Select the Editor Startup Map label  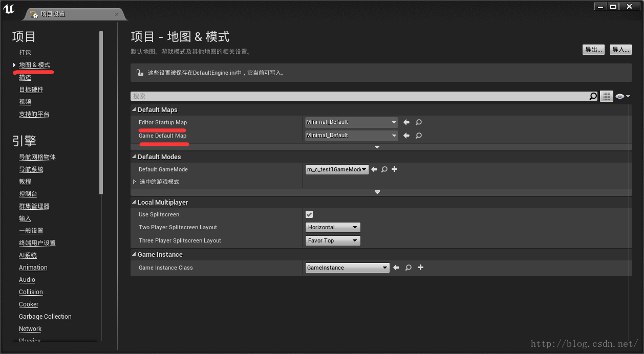click(163, 122)
